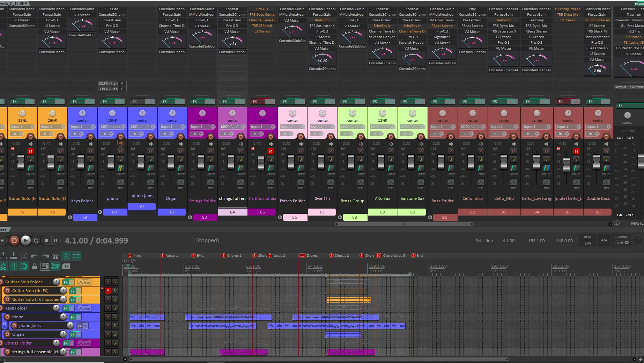This screenshot has height=363, width=644.
Task: Record-arm the Organ track
Action: (x=7, y=334)
